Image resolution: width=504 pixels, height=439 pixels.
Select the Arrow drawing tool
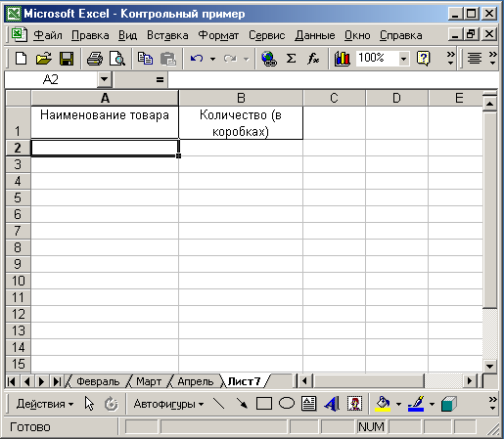point(242,404)
